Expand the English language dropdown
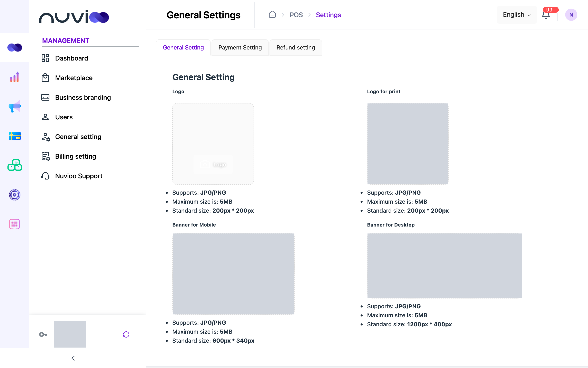Screen dimensions: 588x368 [x=517, y=15]
